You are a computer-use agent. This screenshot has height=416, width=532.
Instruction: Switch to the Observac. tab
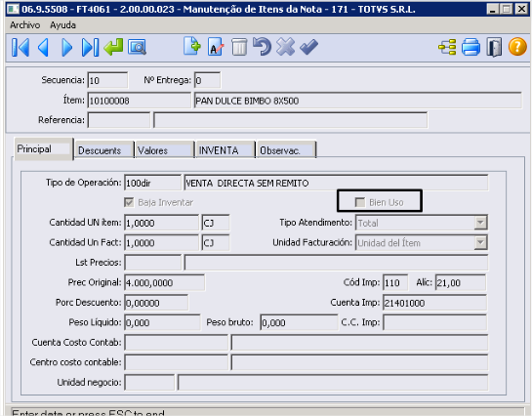click(286, 150)
